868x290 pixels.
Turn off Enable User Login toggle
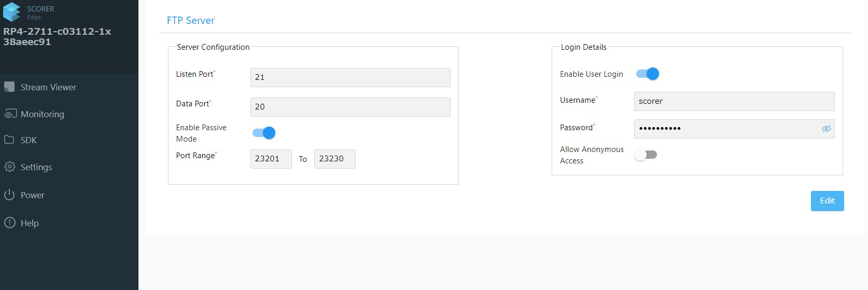pyautogui.click(x=648, y=74)
